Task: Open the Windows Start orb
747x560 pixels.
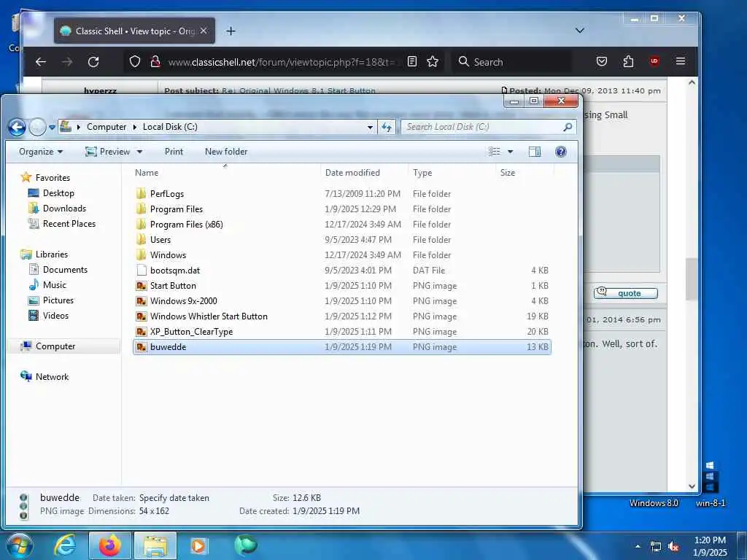Action: 20,545
